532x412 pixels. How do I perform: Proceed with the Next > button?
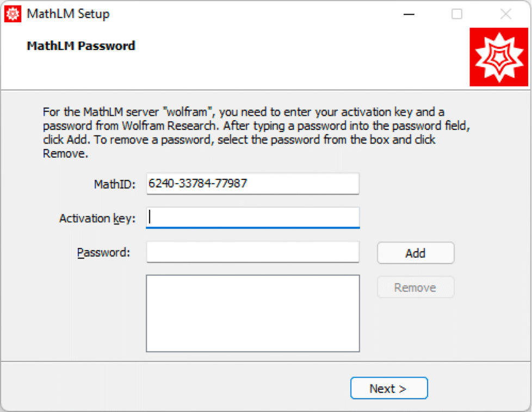point(388,389)
